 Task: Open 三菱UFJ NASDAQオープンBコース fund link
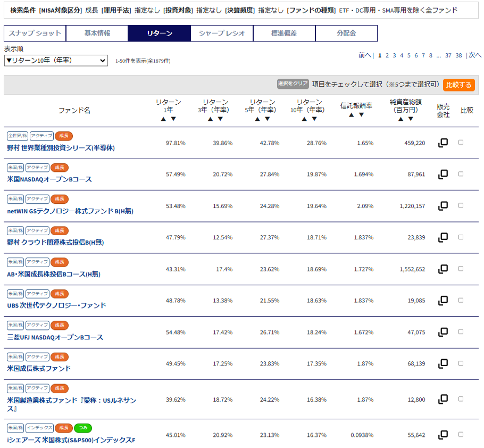(55, 337)
